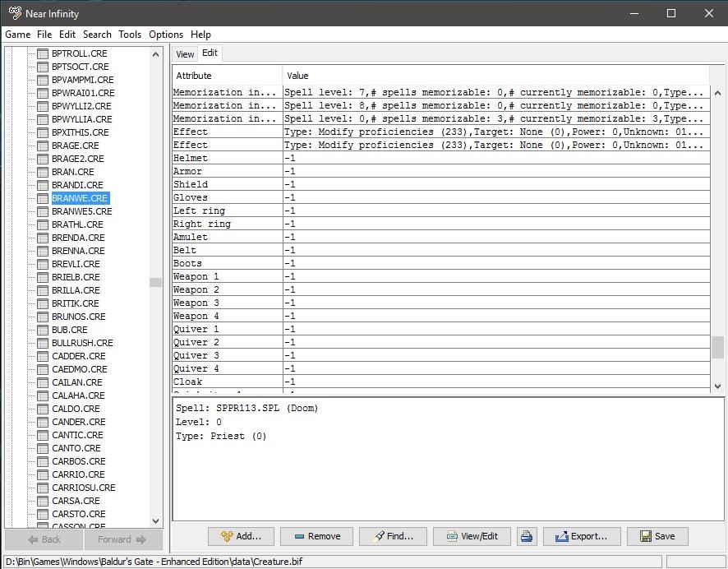Open the Edit menu in the menu bar
Image resolution: width=728 pixels, height=569 pixels.
click(x=67, y=35)
